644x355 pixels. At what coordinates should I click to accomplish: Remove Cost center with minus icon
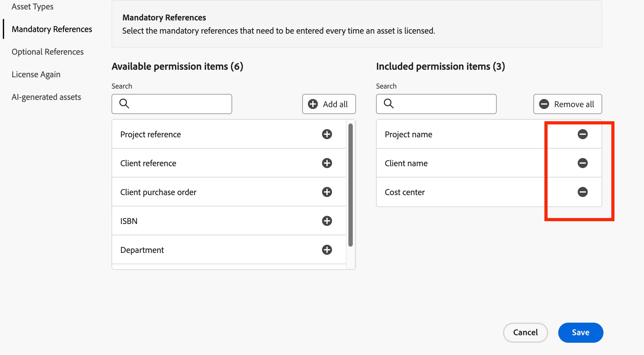coord(582,192)
